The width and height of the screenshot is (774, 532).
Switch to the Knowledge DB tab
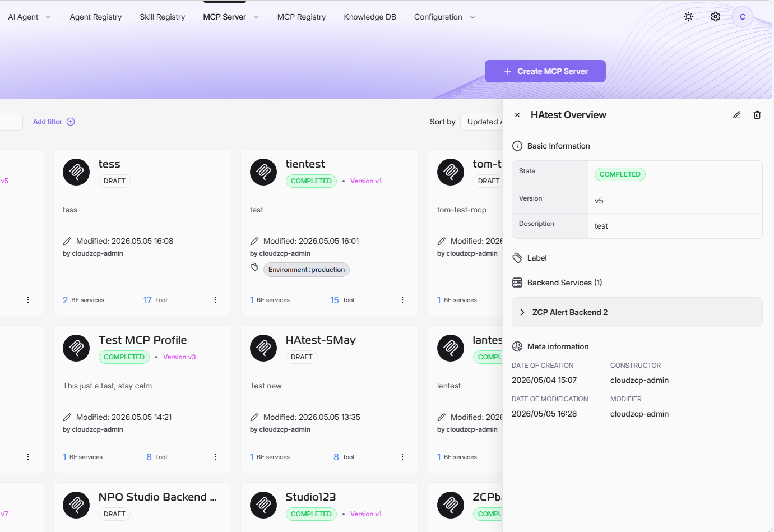(370, 17)
